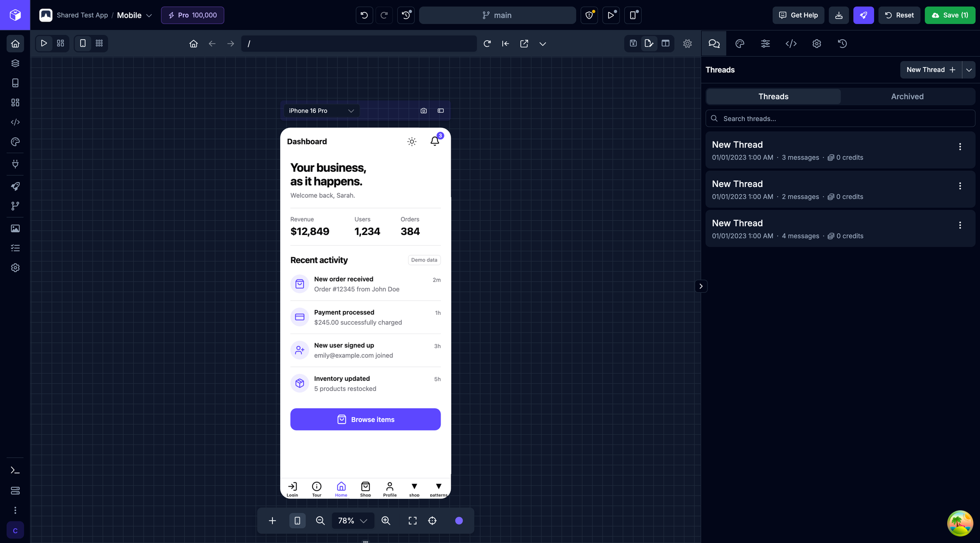Open the 78% zoom level dropdown

pos(353,520)
